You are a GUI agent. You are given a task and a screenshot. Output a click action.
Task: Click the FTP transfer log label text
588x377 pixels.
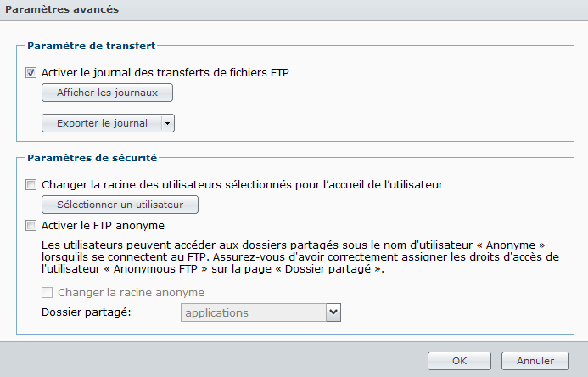point(165,72)
